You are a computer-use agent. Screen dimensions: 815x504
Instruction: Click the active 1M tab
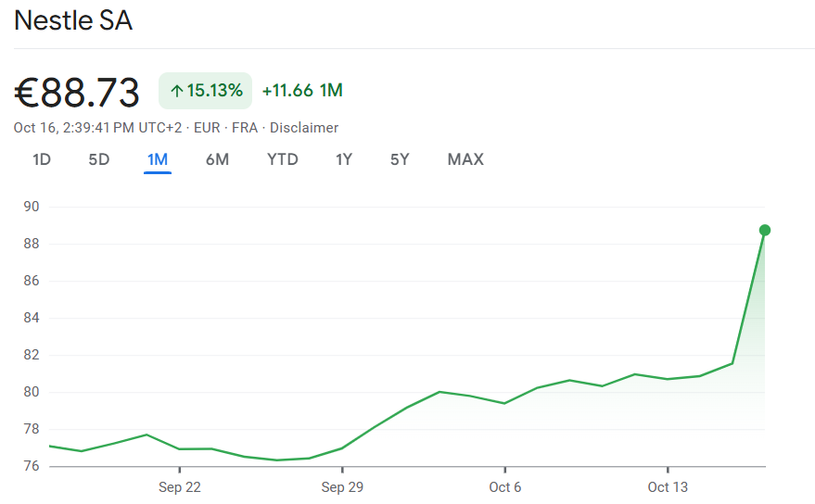point(158,159)
